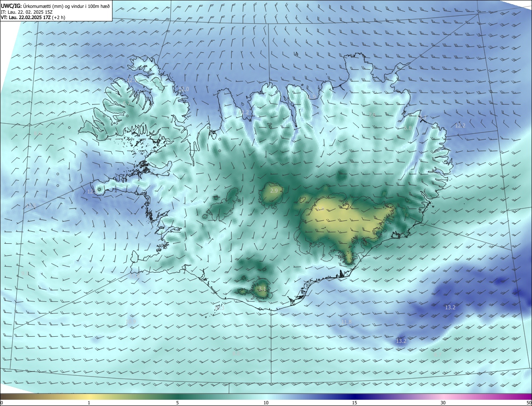The image size is (532, 406).
Task: Click the '5' tick on the color scale
Action: 177,403
